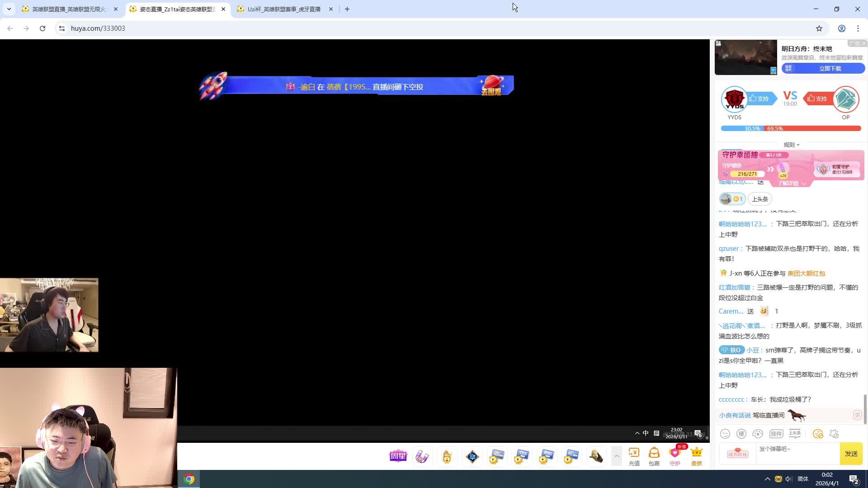The width and height of the screenshot is (868, 488).
Task: Toggle the chat message filter icon
Action: click(x=818, y=434)
